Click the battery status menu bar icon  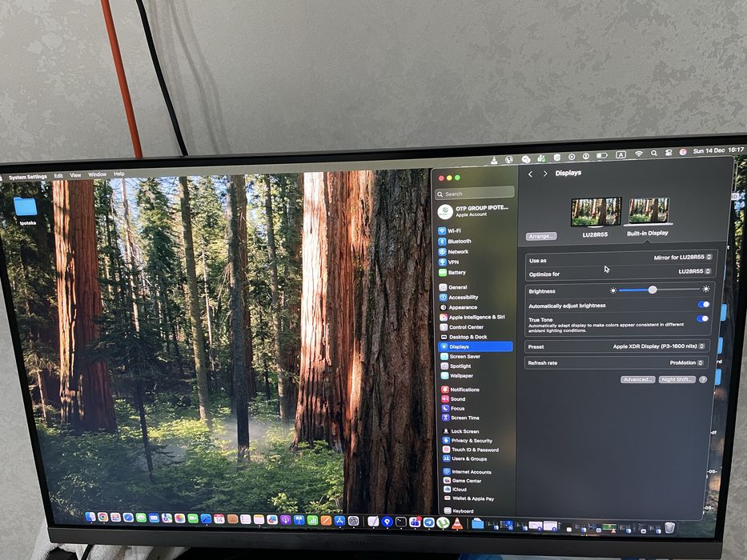(x=602, y=154)
